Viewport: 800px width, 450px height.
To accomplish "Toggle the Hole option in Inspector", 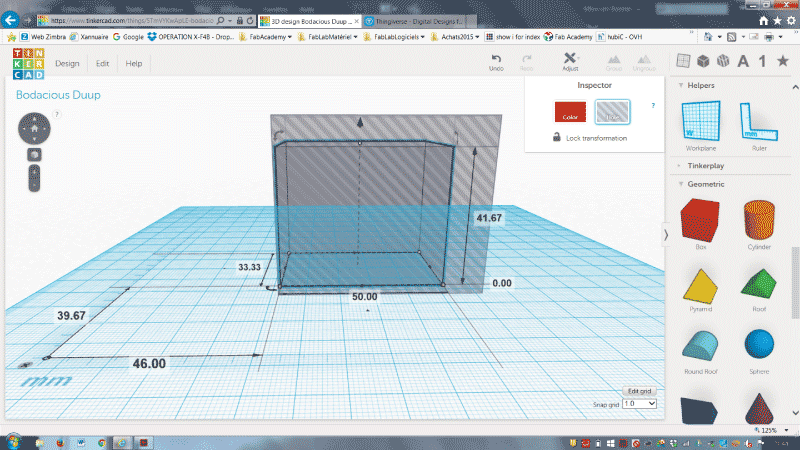I will point(612,112).
